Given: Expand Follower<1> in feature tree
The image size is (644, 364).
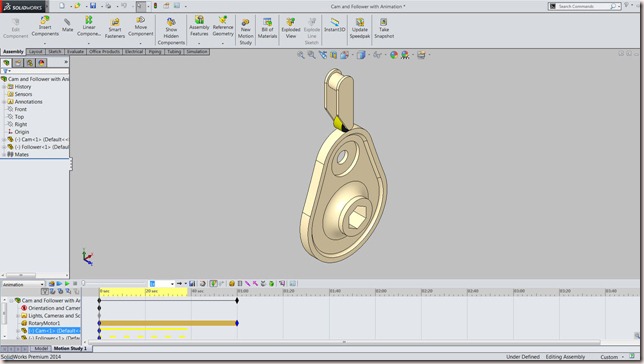Looking at the screenshot, I should 4,147.
